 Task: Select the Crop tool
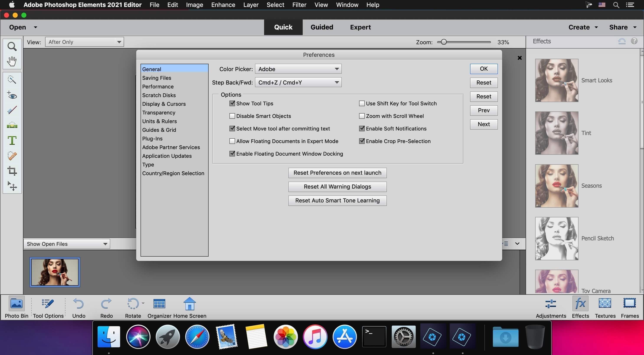(x=12, y=171)
